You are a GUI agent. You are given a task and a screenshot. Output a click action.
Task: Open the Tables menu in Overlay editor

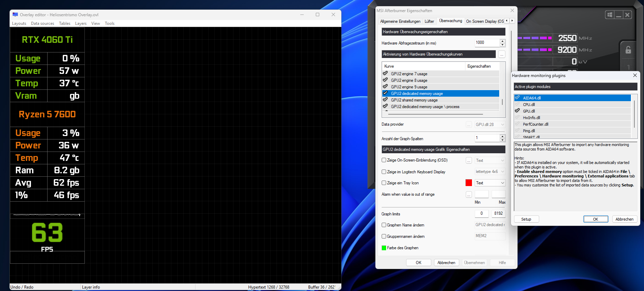coord(64,23)
